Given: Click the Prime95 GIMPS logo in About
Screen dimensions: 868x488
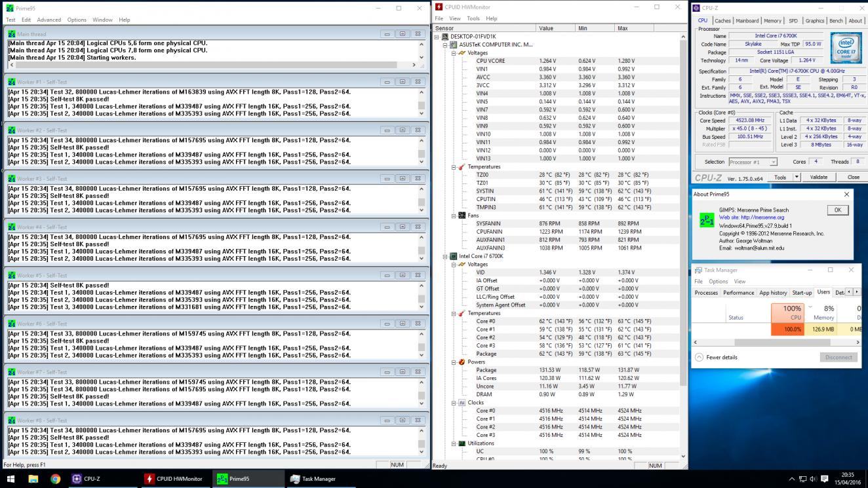Looking at the screenshot, I should pos(706,219).
